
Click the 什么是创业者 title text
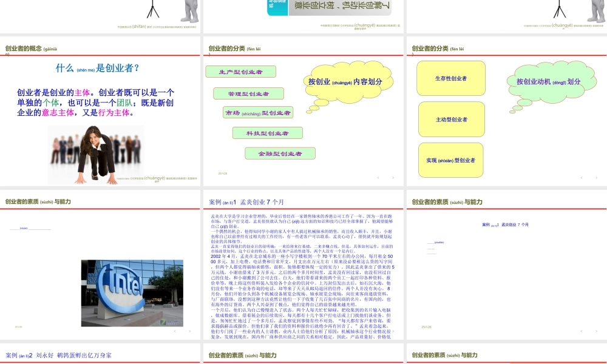click(x=97, y=67)
